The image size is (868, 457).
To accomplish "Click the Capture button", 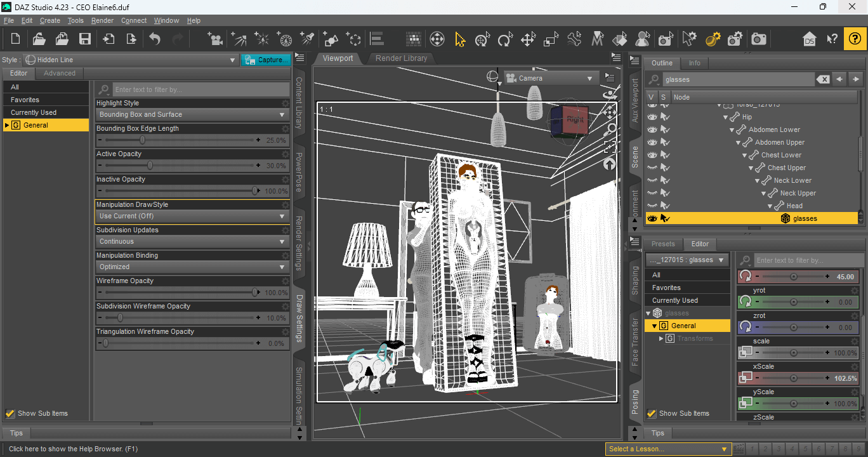I will (266, 60).
